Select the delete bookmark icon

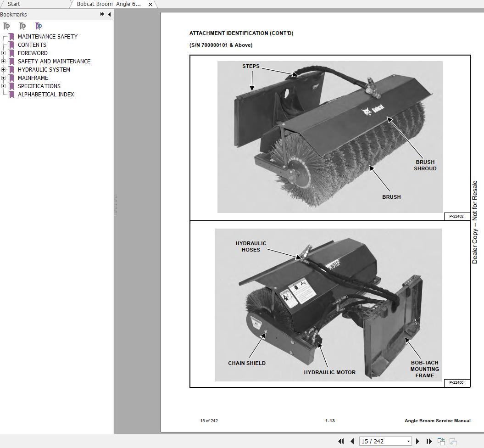6,26
